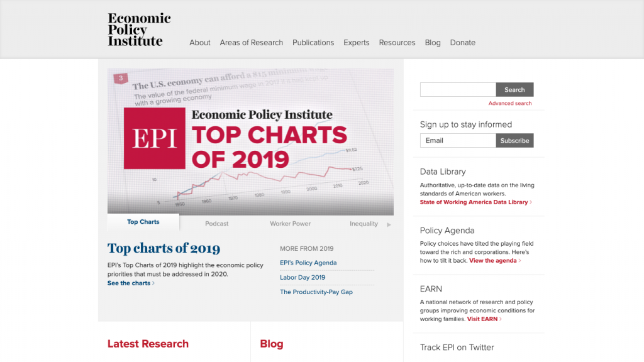644x362 pixels.
Task: Click the Data Library sidebar heading
Action: point(443,172)
